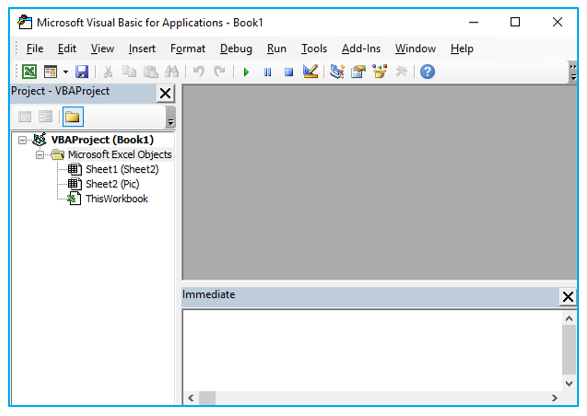Toggle Folders view in Project panel
This screenshot has height=416, width=587.
point(73,117)
